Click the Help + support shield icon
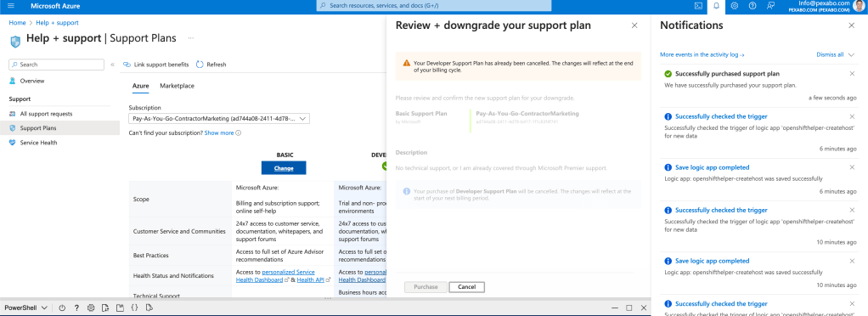Screen dimensions: 868x316 (16, 42)
